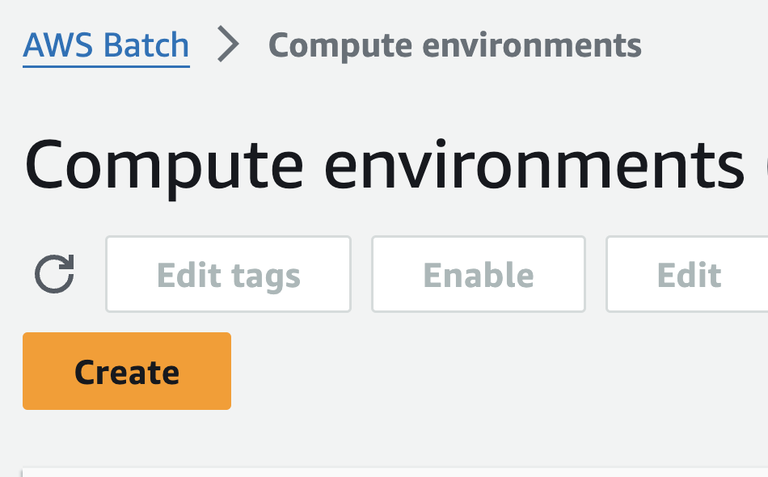Select the circular arrow refresh control
The width and height of the screenshot is (768, 477).
coord(54,274)
